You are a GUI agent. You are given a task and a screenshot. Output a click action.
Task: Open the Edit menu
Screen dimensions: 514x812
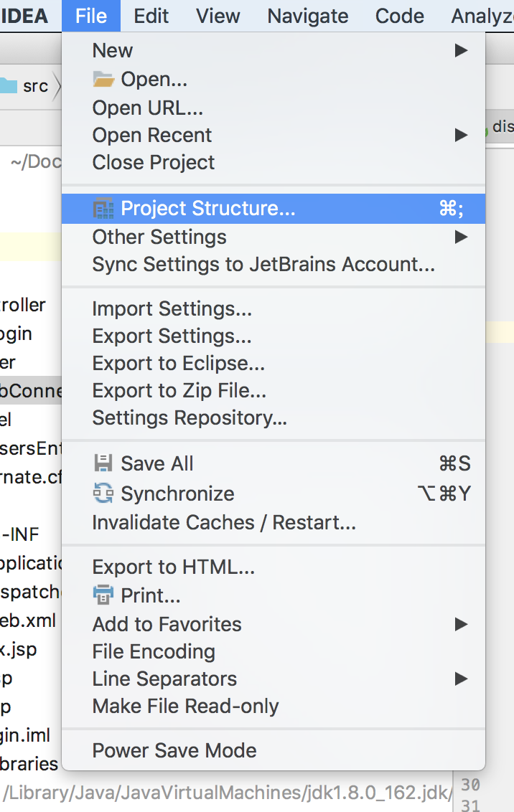click(151, 16)
